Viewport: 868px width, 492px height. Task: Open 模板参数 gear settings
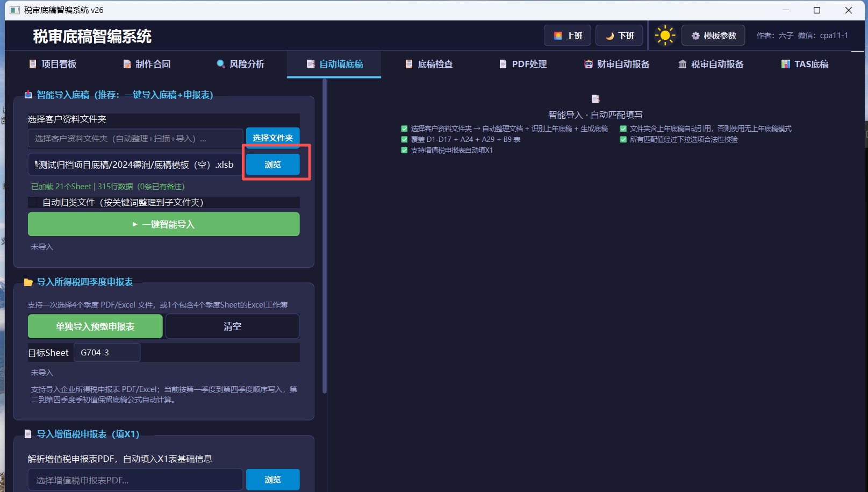click(713, 35)
